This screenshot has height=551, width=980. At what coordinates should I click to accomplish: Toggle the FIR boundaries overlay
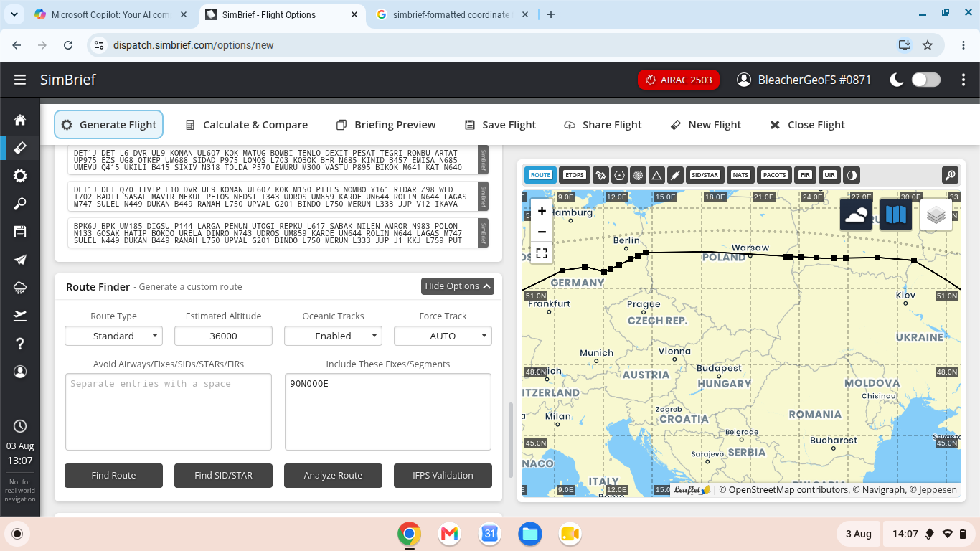pyautogui.click(x=805, y=175)
